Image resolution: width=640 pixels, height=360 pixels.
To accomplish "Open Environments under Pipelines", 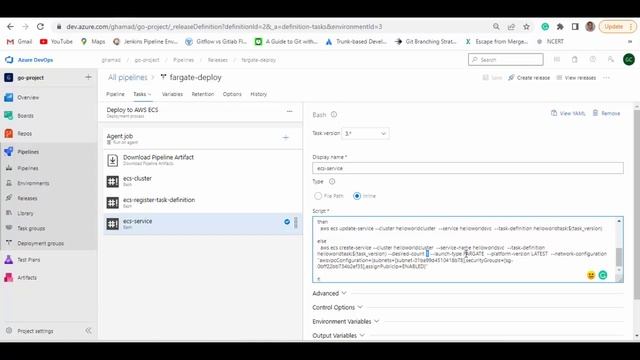I will click(33, 183).
